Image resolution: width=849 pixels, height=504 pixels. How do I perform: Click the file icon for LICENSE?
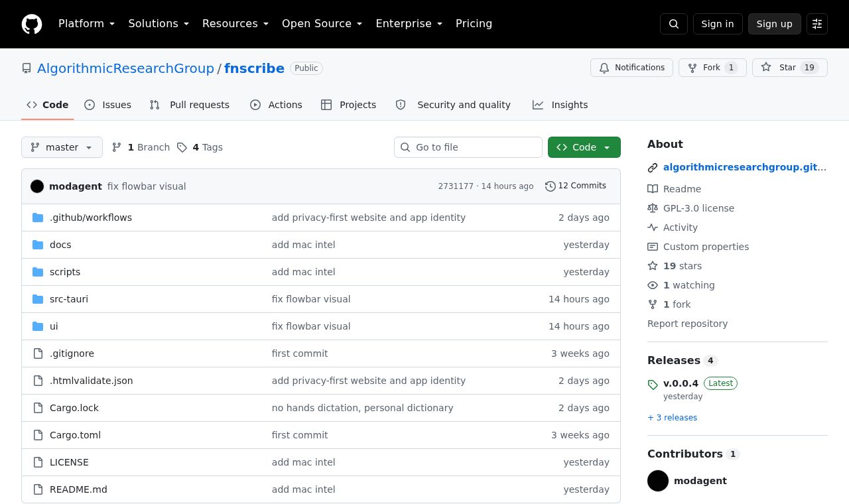pyautogui.click(x=38, y=462)
